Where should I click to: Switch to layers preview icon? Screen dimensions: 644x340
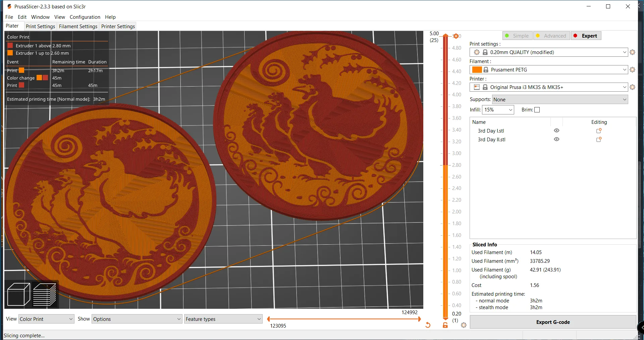[x=45, y=294]
